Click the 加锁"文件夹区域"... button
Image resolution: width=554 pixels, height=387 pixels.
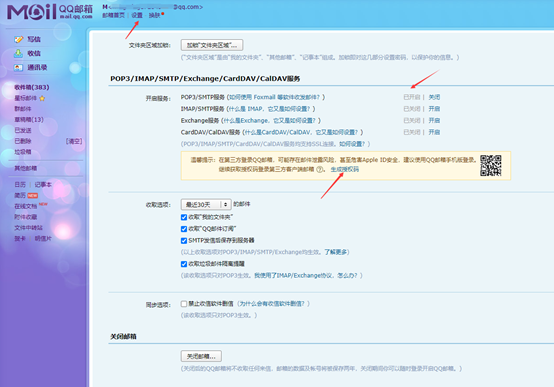(x=212, y=45)
